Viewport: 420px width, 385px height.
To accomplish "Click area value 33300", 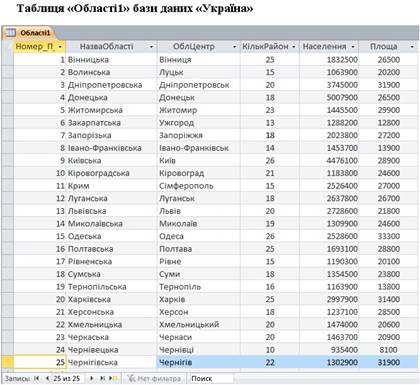I will click(389, 236).
